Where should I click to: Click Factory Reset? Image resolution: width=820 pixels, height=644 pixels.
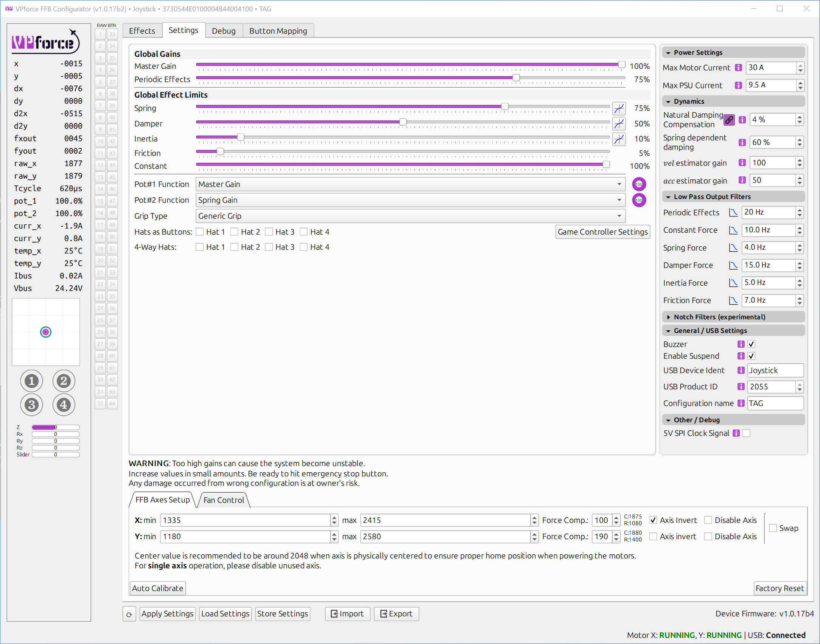(780, 588)
